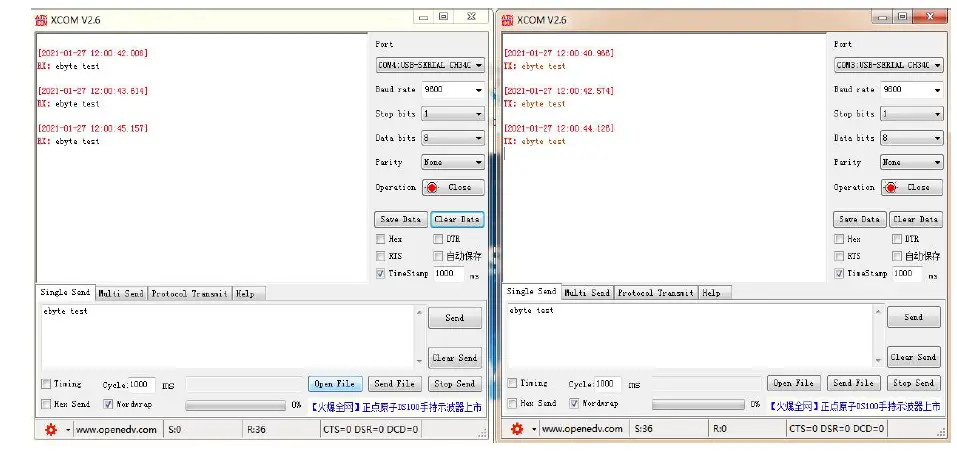Screen dimensions: 957x456
Task: Click TimeStamp ms value field in left window
Action: coord(449,273)
